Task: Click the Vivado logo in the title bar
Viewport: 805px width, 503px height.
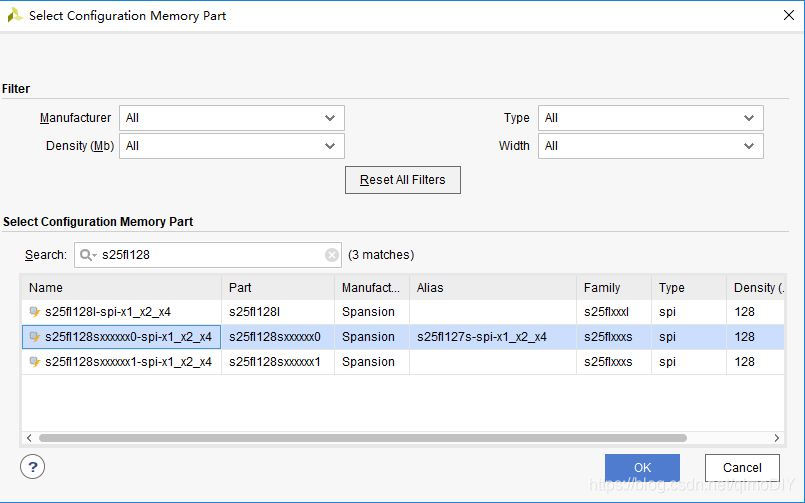Action: [14, 15]
